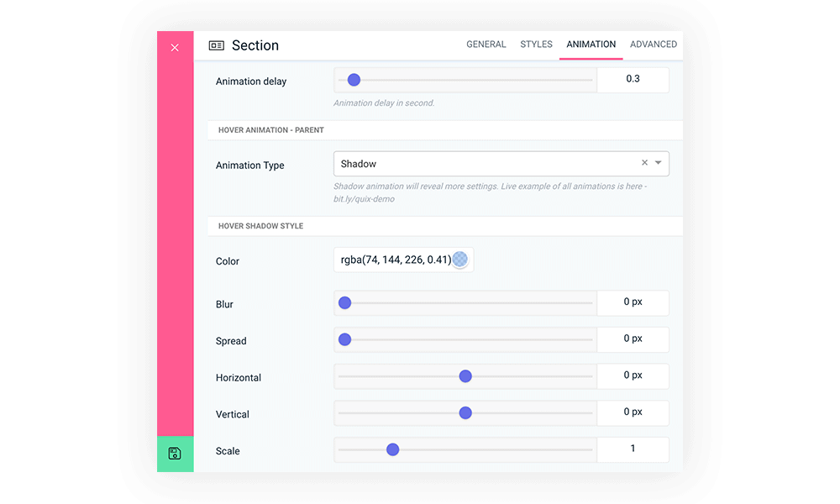Image resolution: width=840 pixels, height=504 pixels.
Task: Click the Section panel title
Action: 255,45
